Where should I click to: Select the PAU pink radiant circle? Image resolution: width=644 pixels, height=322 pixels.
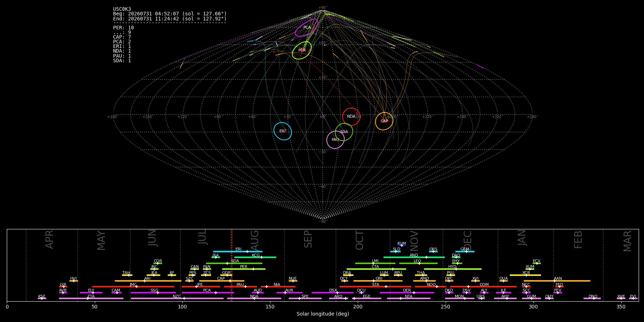pos(336,140)
